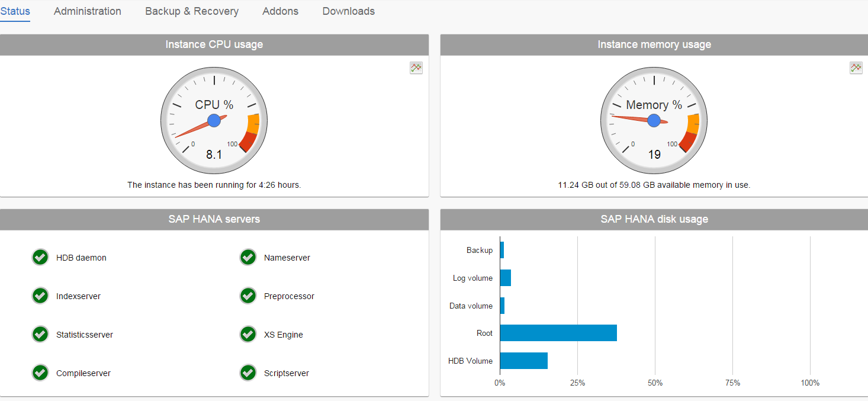Screen dimensions: 868x401
Task: Click the Nameserver status check icon
Action: (247, 257)
